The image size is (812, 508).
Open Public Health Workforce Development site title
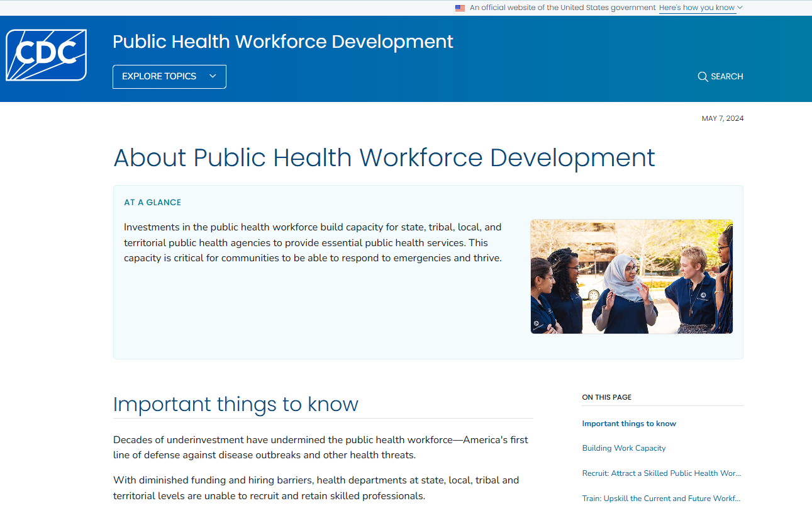[283, 42]
